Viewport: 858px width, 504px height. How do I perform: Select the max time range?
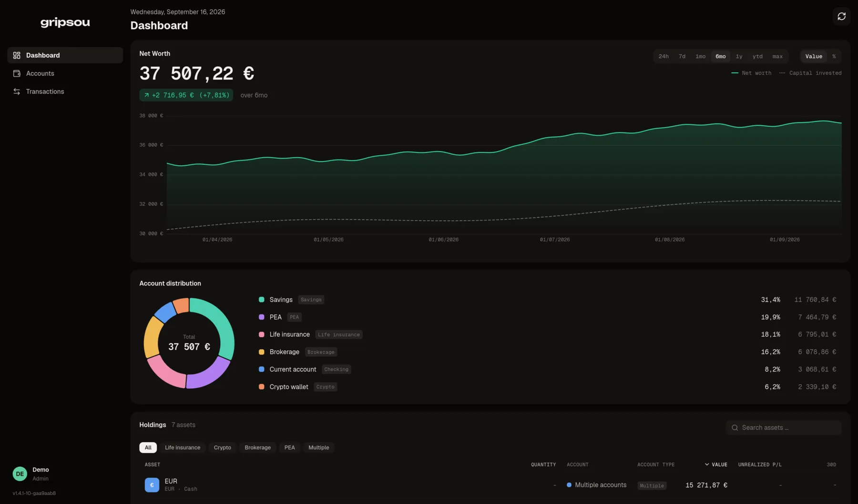777,56
